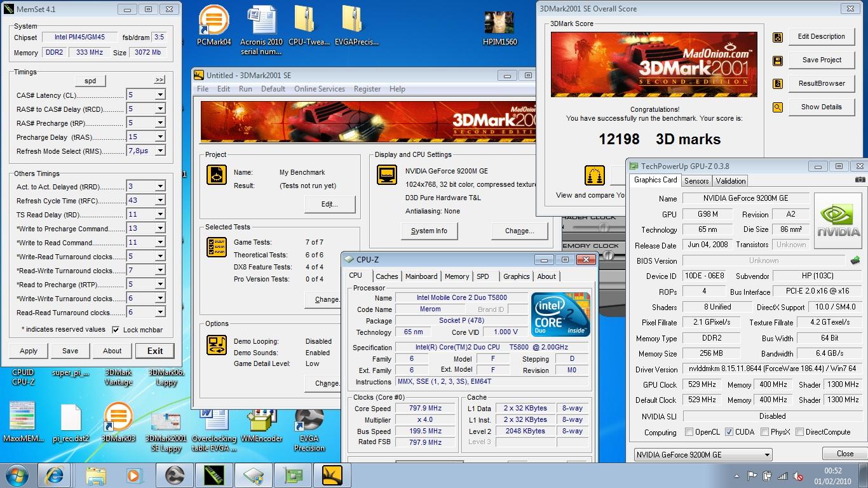The width and height of the screenshot is (868, 488).
Task: Open Internet Explorer from the taskbar
Action: [54, 475]
